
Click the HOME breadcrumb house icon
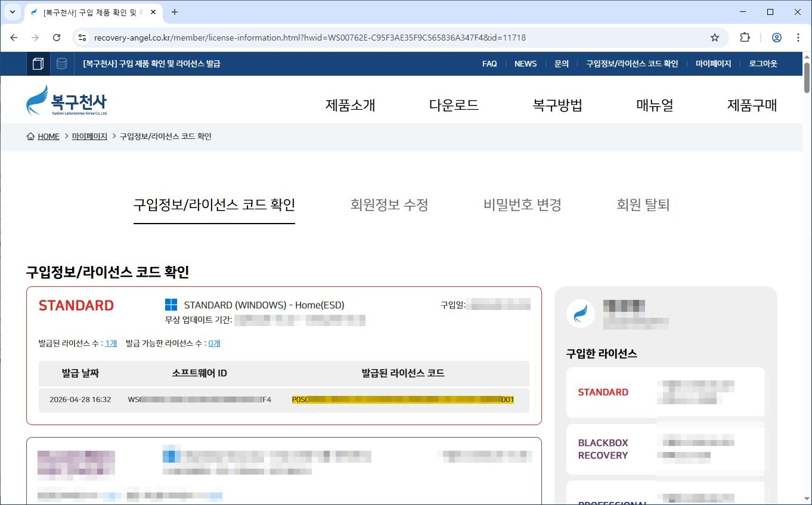(x=30, y=137)
